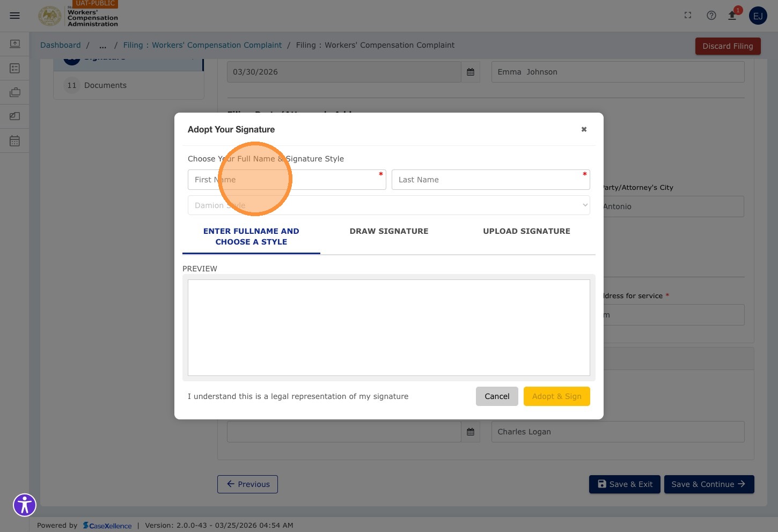
Task: Click the Charles Logan name field
Action: 618,432
